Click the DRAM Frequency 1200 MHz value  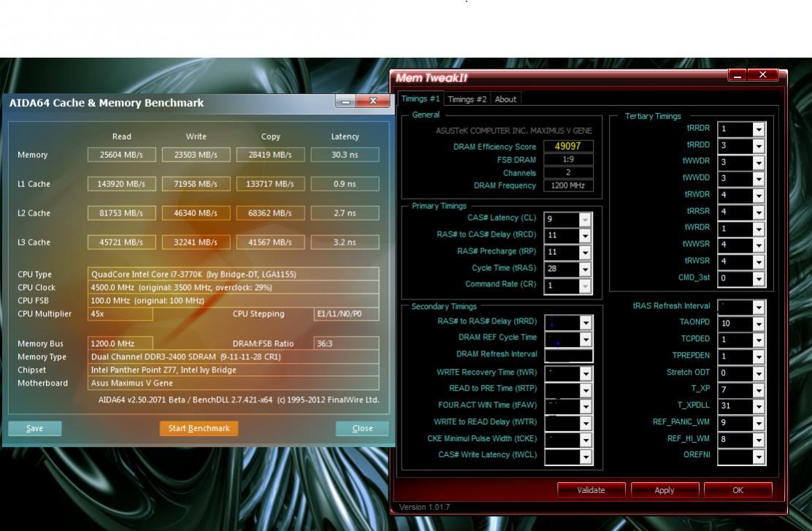coord(568,186)
